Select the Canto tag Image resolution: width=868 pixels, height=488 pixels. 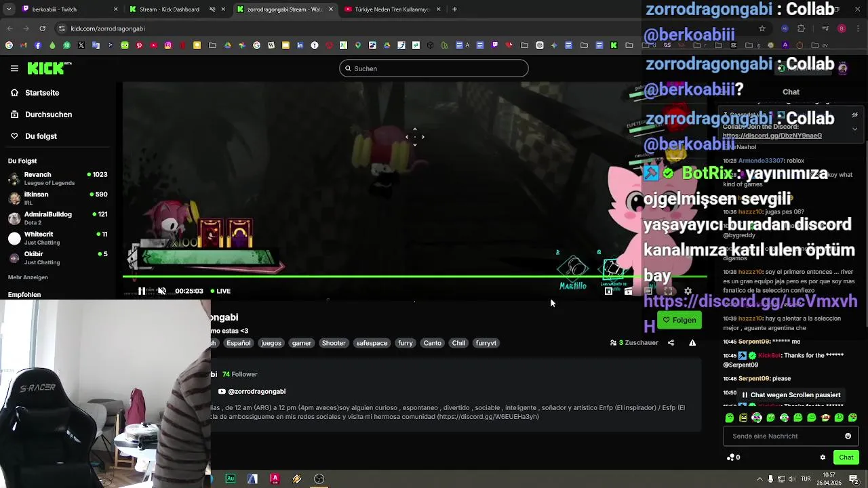click(x=433, y=343)
